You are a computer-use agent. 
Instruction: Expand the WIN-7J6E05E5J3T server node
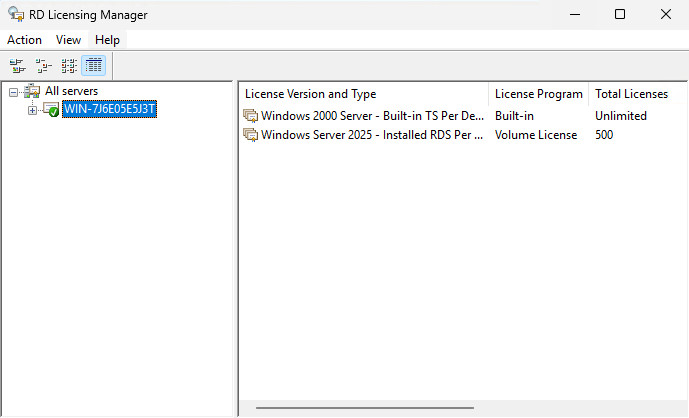pos(32,110)
